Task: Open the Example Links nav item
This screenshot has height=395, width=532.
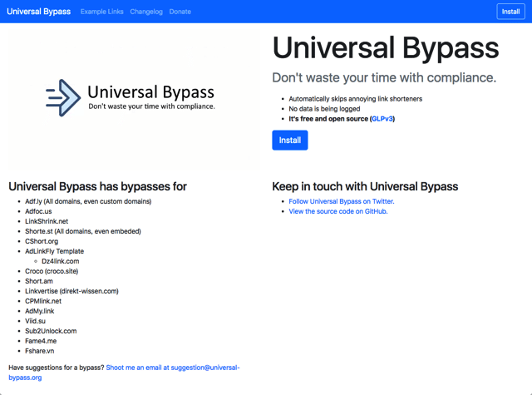Action: [101, 12]
